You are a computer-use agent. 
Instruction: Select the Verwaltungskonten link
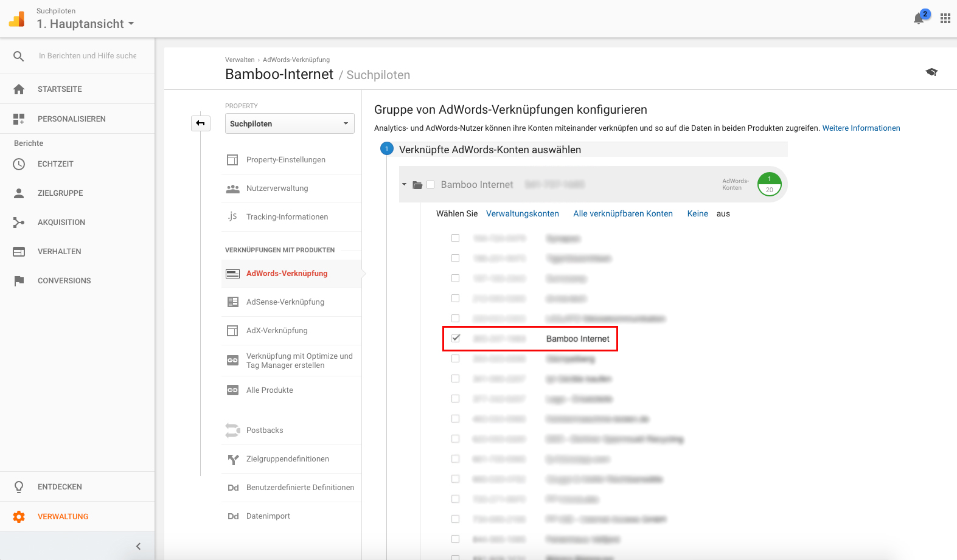point(522,214)
